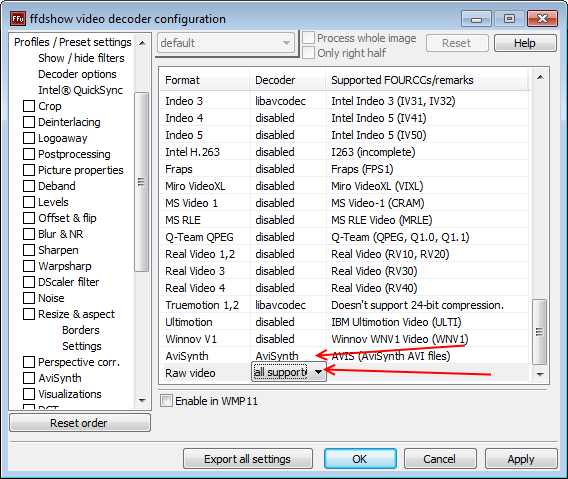The image size is (568, 479).
Task: Select the Blur & NR item
Action: (x=60, y=234)
